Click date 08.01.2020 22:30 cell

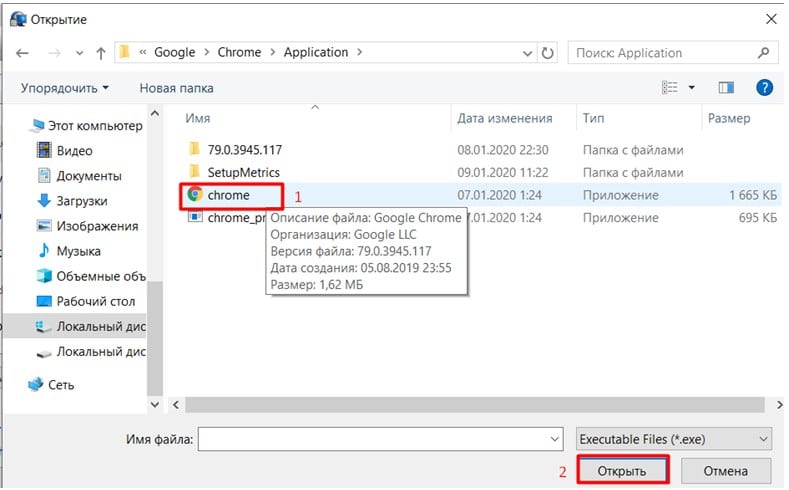[503, 150]
